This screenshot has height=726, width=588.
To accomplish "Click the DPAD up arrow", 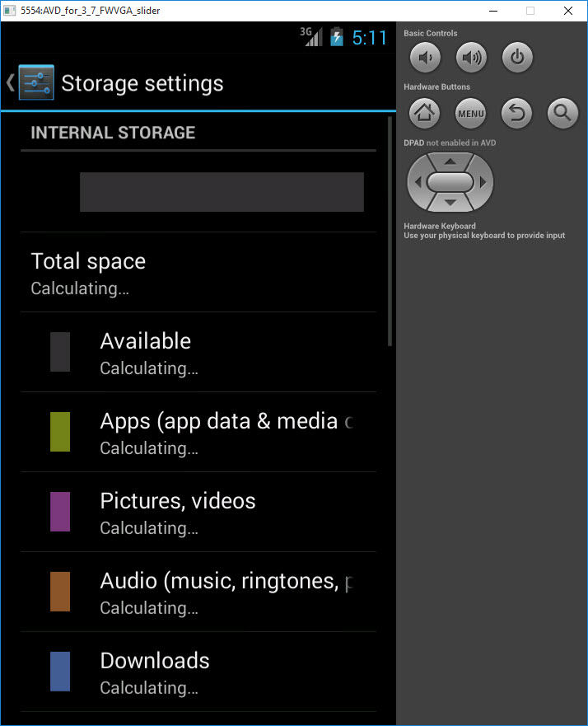I will tap(450, 162).
